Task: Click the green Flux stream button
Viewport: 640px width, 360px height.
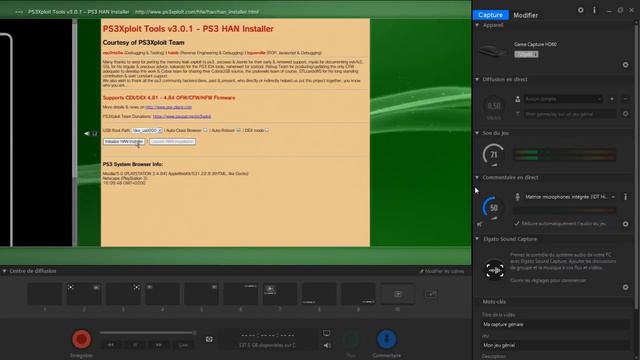Action: tap(351, 339)
